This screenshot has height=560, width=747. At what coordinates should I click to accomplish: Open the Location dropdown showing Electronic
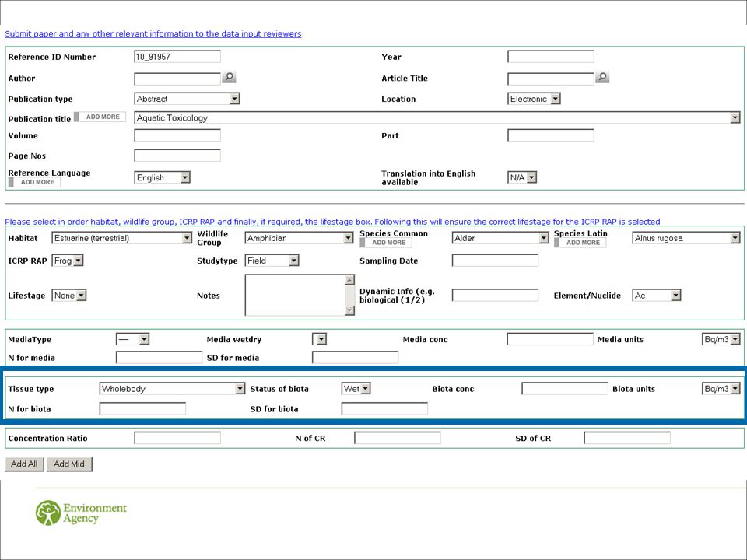click(x=534, y=99)
